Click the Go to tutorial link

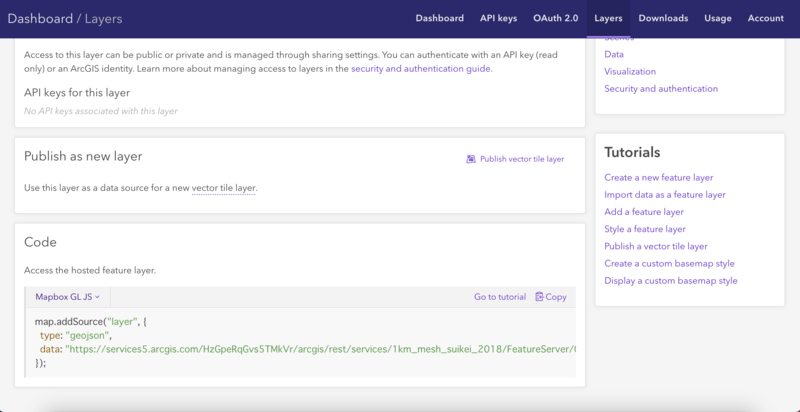coord(500,297)
